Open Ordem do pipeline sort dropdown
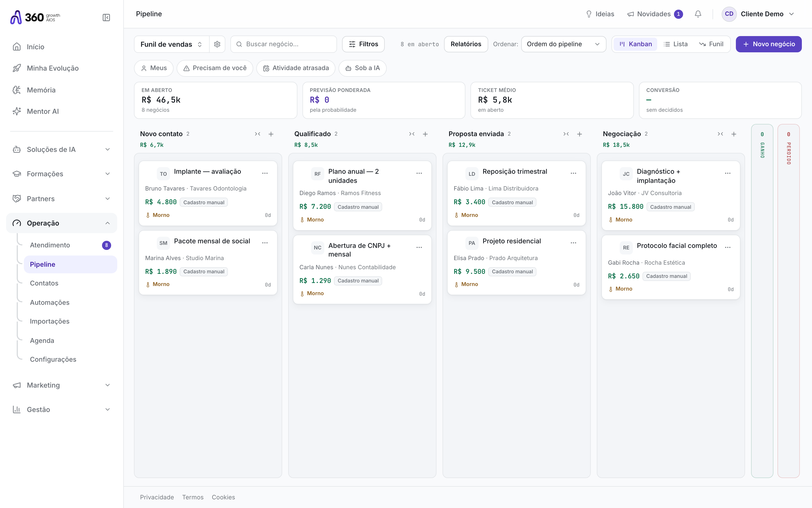Viewport: 812px width, 508px height. pos(563,44)
